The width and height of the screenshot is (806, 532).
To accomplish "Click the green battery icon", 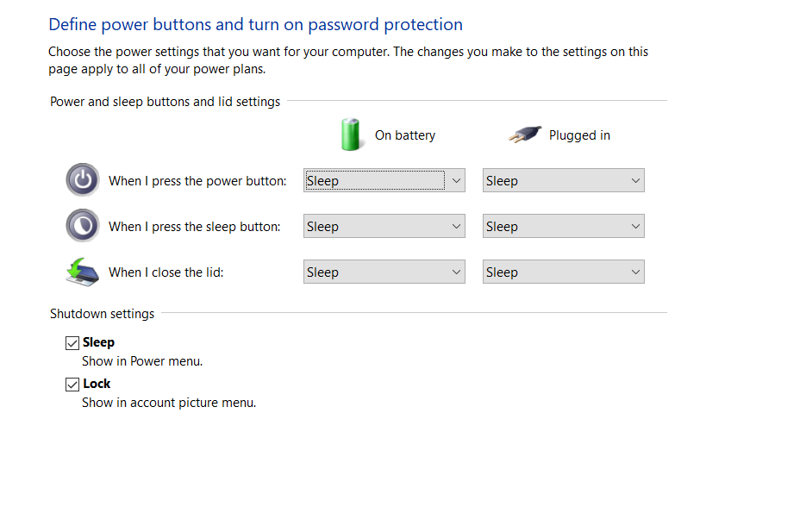I will [351, 135].
